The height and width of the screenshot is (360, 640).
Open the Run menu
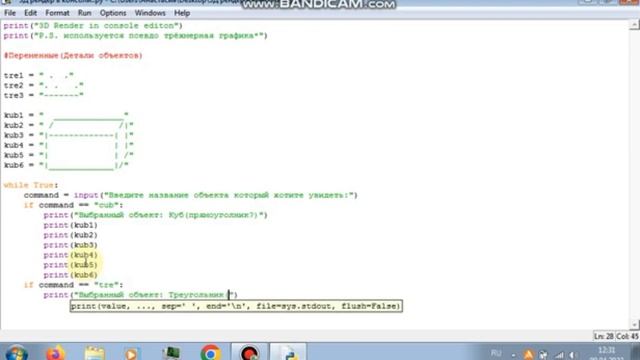click(84, 13)
